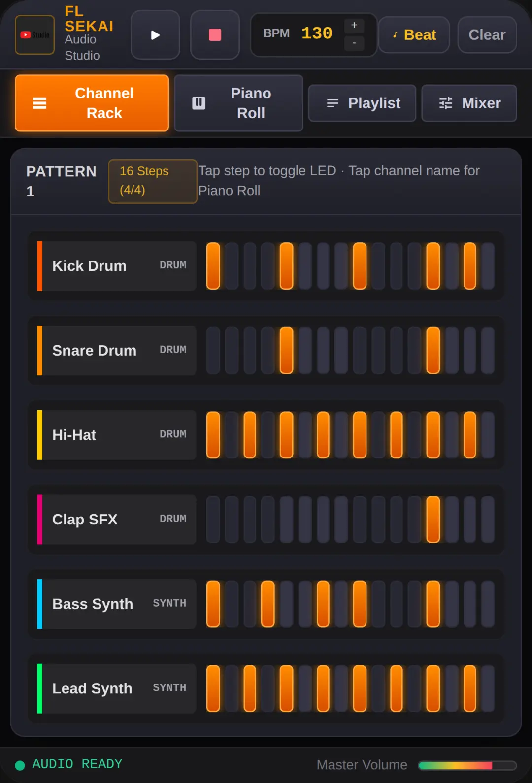Decrease BPM with the minus button
Viewport: 532px width, 783px height.
[354, 43]
